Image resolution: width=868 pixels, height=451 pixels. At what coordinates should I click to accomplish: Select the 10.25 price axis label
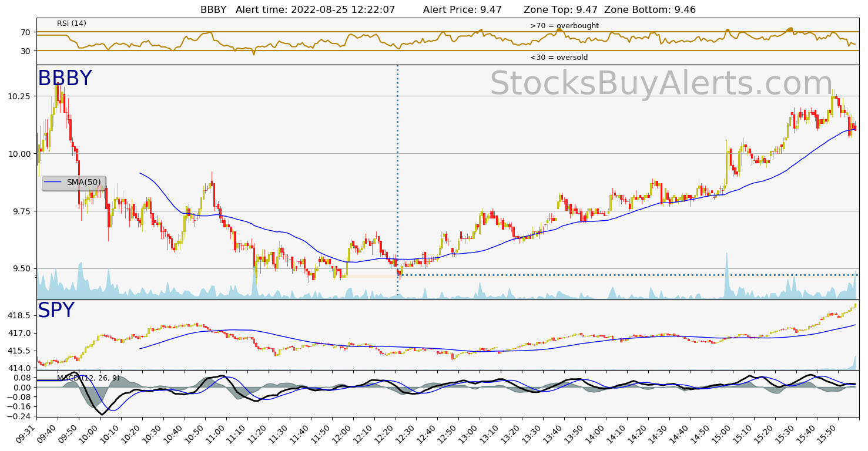pos(20,96)
